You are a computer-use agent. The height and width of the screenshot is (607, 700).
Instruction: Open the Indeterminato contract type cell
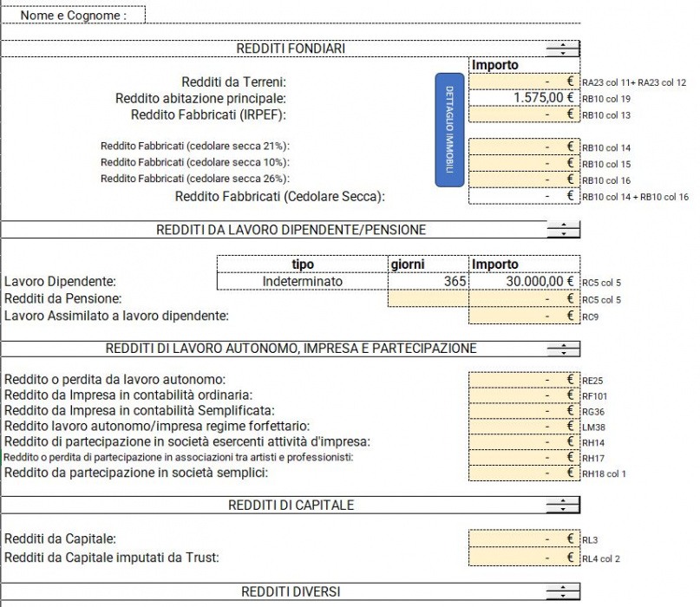pyautogui.click(x=302, y=281)
